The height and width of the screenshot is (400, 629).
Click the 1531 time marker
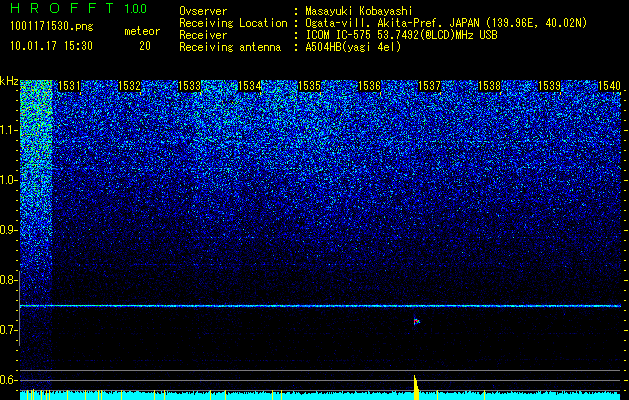click(x=69, y=86)
